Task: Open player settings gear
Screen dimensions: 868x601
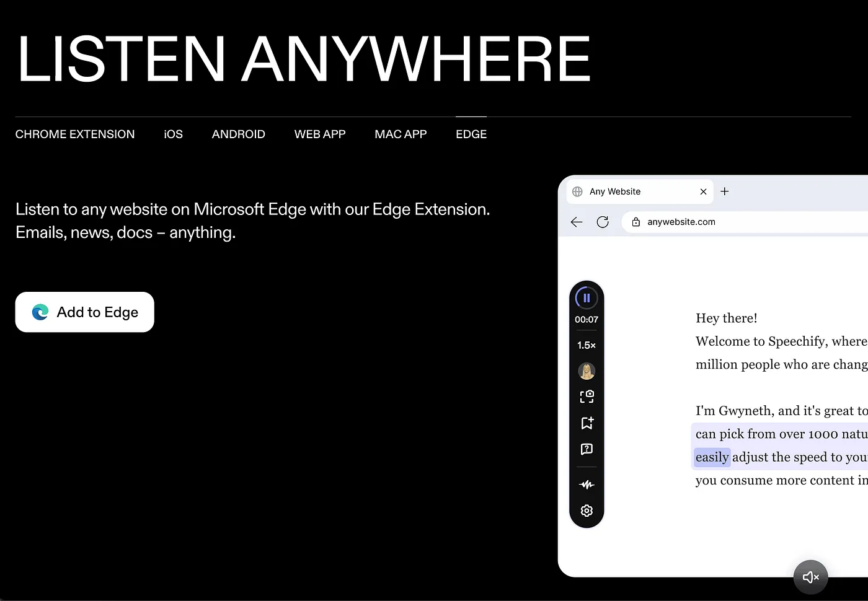Action: coord(587,511)
